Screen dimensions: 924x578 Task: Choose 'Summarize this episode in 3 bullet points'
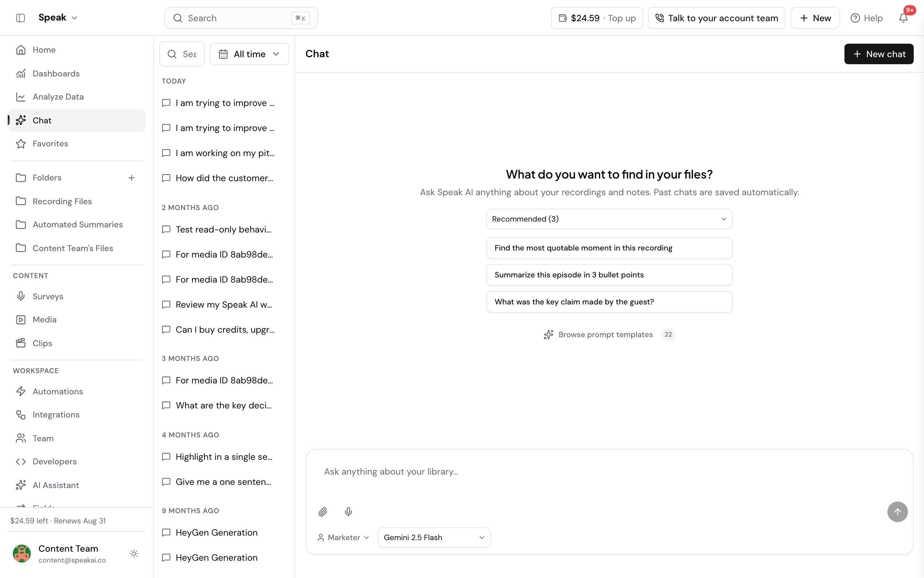click(x=609, y=275)
